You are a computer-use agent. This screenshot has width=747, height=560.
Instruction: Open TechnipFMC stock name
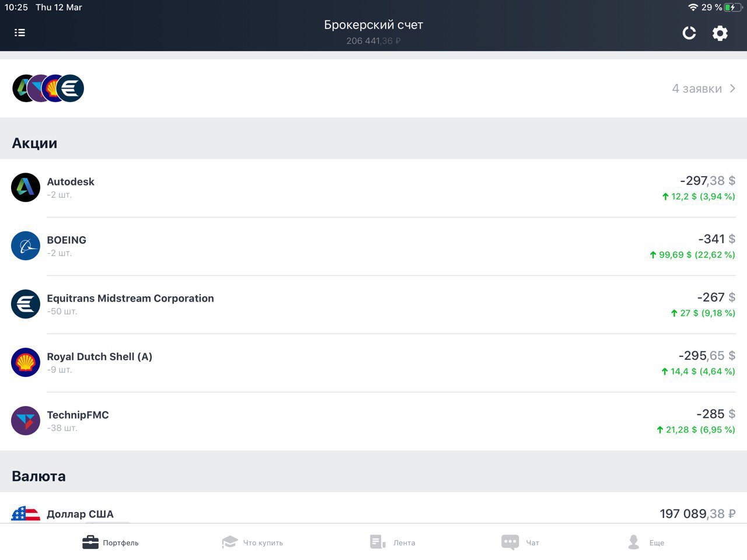point(78,415)
